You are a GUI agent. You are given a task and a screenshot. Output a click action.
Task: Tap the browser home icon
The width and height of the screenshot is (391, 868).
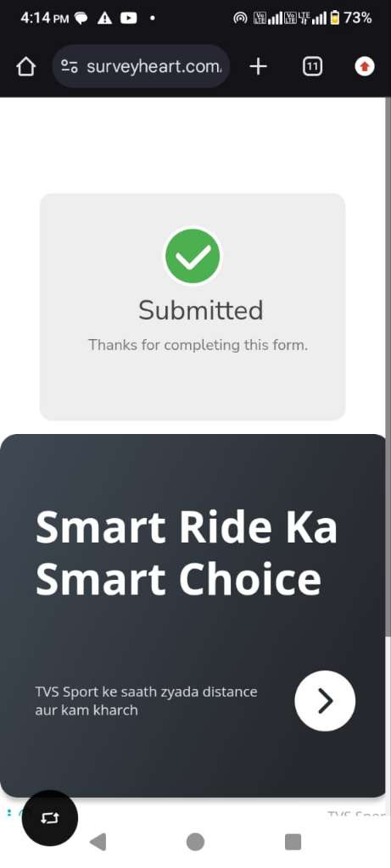(26, 67)
